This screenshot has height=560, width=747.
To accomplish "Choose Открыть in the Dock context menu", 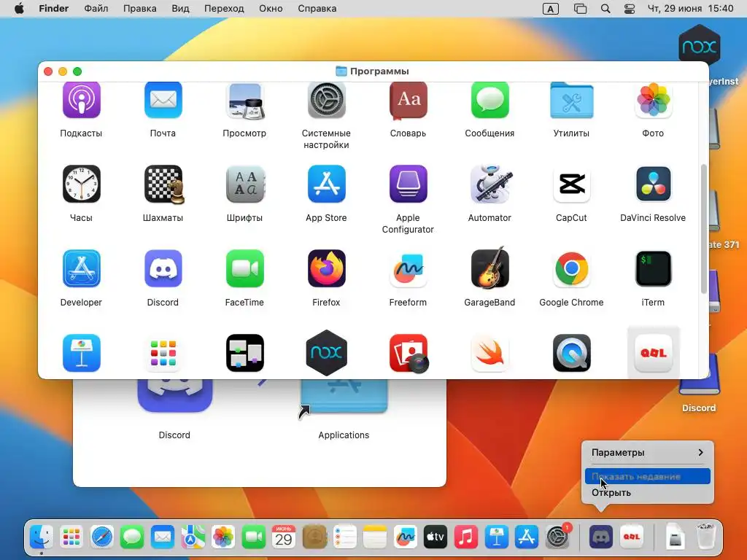I will [648, 492].
